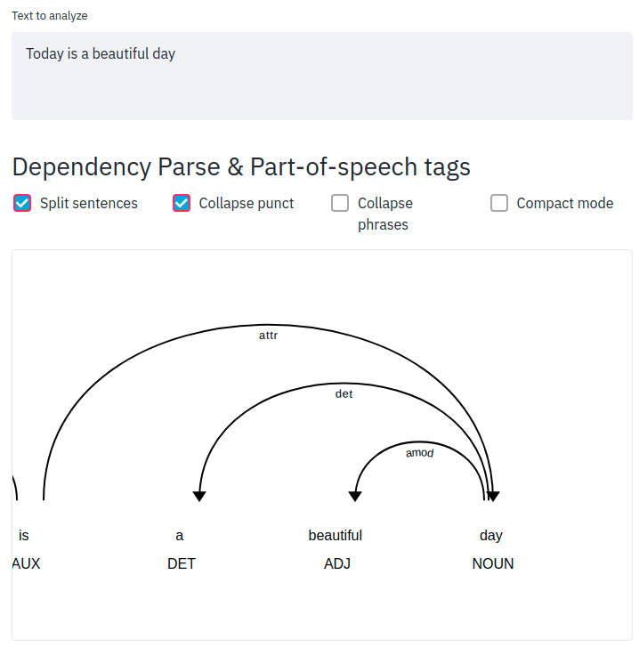Turn on Compact mode checkbox
This screenshot has height=672, width=639.
point(499,203)
